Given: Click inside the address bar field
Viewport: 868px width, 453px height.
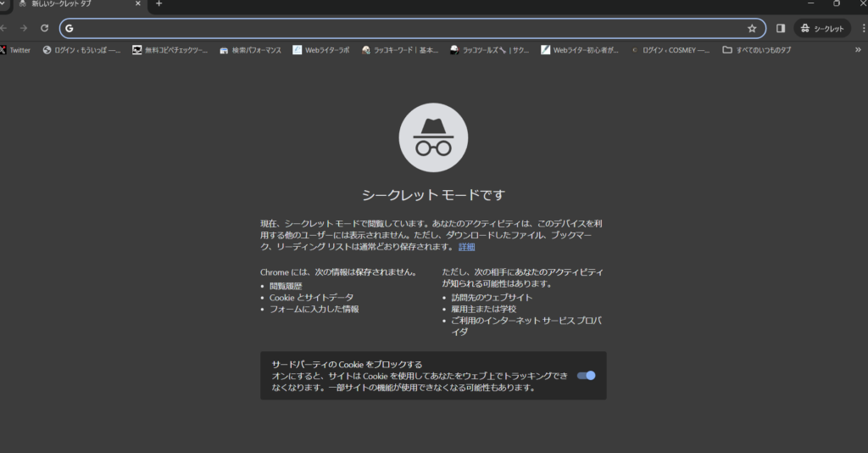Looking at the screenshot, I should coord(407,28).
